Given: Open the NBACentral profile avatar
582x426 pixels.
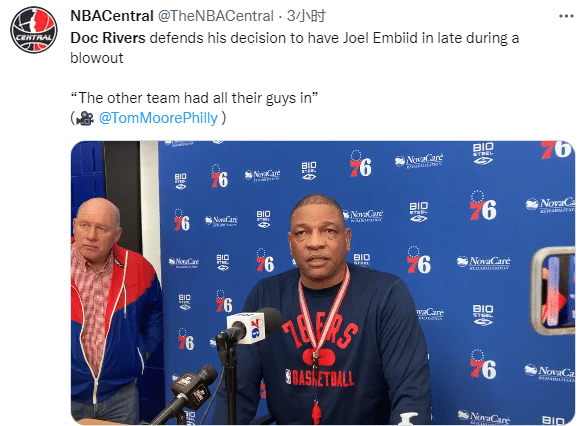Looking at the screenshot, I should tap(34, 30).
